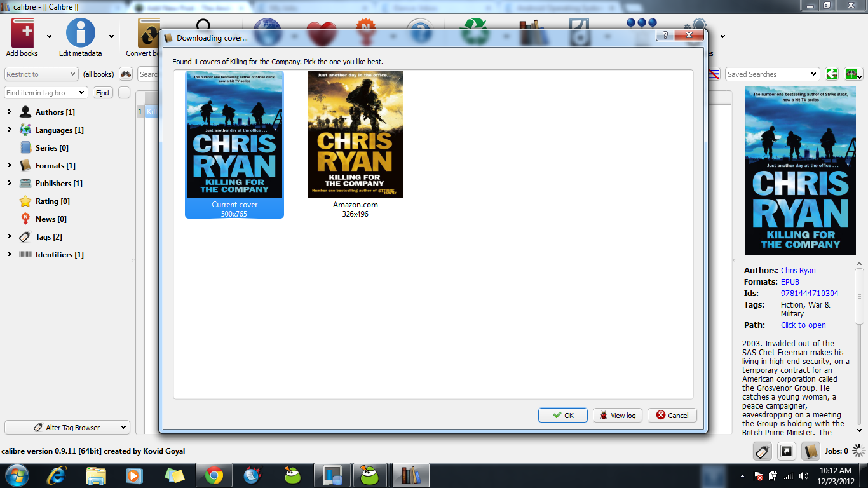The image size is (868, 488).
Task: Open the Restrict to dropdown
Action: (x=41, y=74)
